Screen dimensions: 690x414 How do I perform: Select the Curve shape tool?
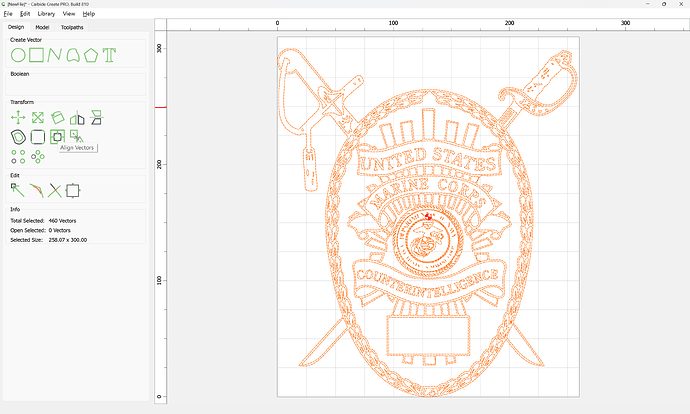[73, 55]
